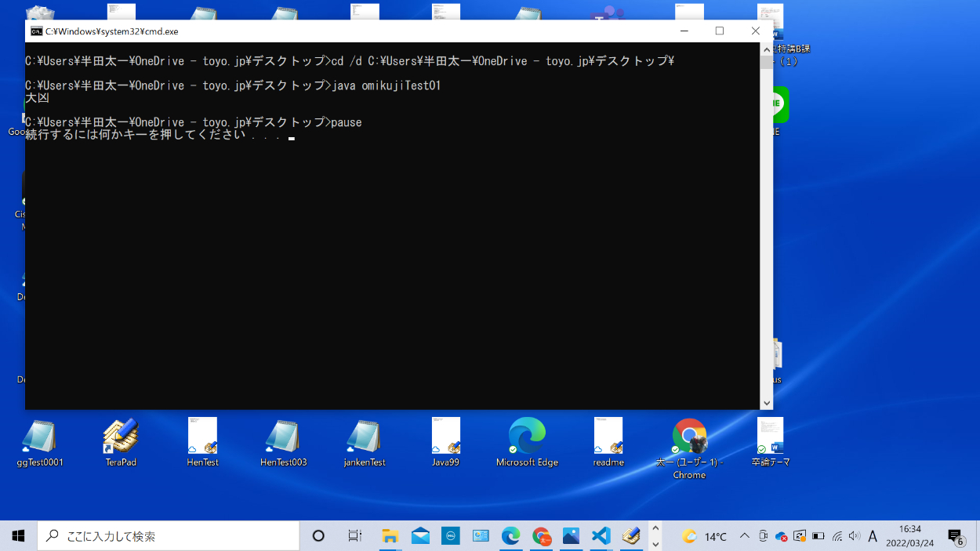
Task: Open Visual Studio Code from taskbar
Action: pos(601,536)
